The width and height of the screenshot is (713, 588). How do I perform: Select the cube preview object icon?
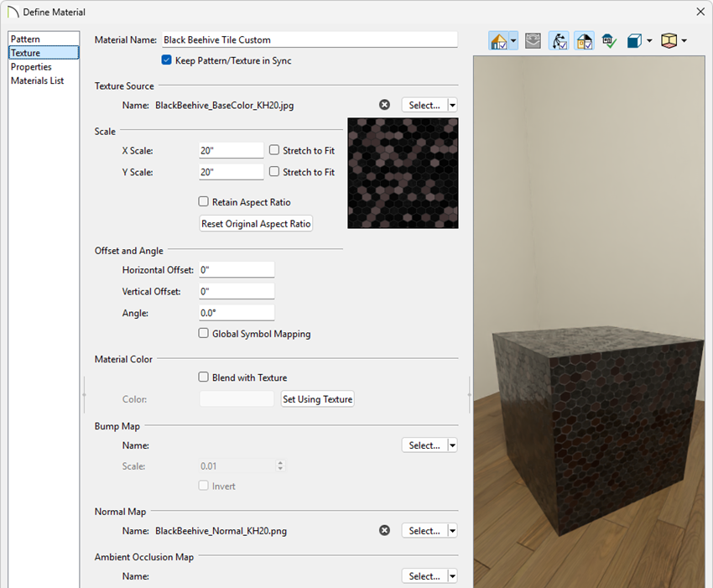(636, 40)
